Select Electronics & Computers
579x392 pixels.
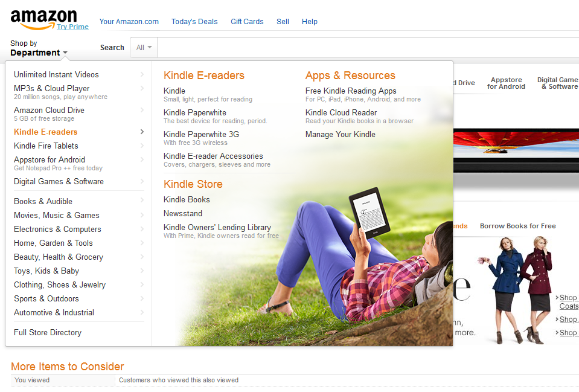click(x=57, y=230)
